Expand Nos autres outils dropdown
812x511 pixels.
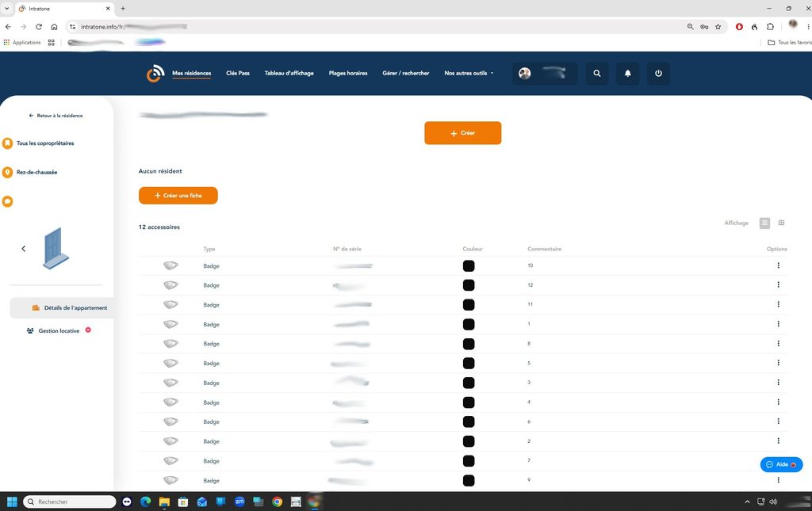468,74
